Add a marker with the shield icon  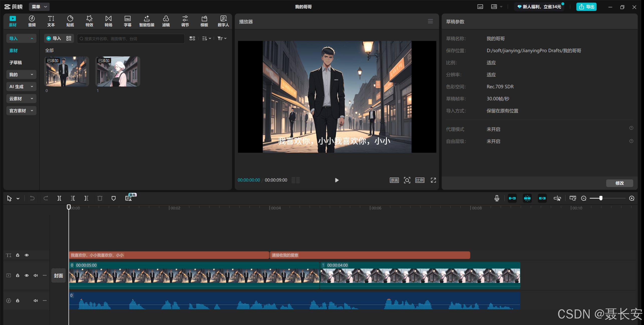(113, 198)
